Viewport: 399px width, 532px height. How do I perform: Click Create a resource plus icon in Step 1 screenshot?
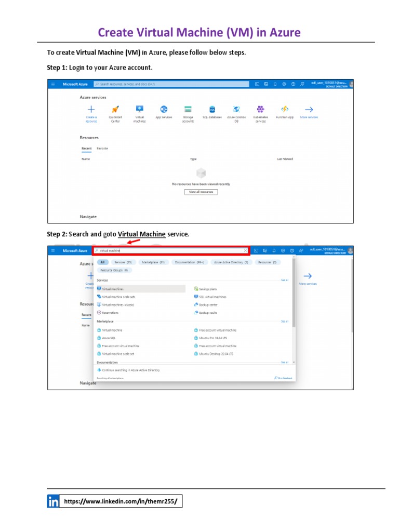click(91, 109)
